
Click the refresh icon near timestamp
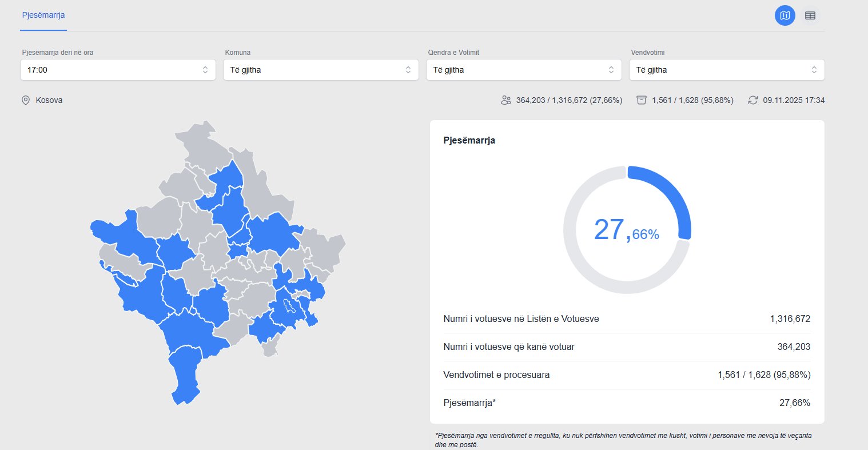click(752, 101)
